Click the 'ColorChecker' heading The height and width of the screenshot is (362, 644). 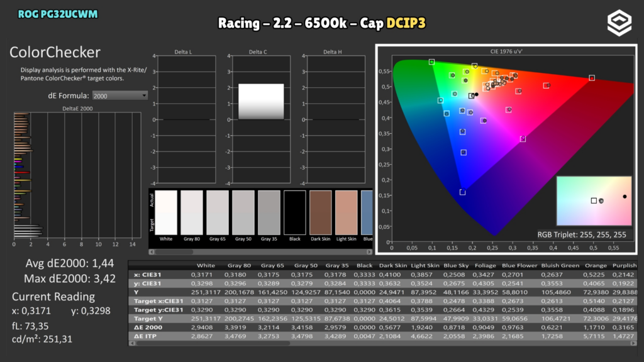[x=55, y=52]
